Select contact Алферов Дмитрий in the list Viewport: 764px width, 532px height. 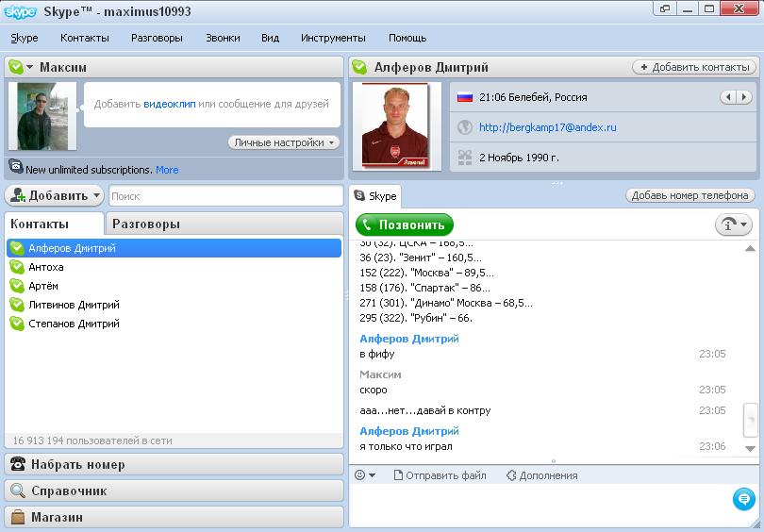174,248
